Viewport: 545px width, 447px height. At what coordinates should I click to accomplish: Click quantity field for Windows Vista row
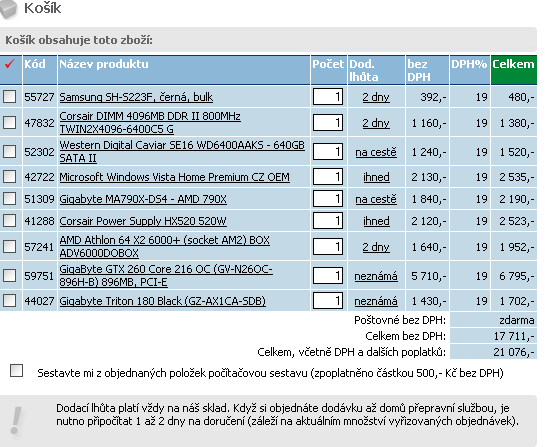pos(328,177)
